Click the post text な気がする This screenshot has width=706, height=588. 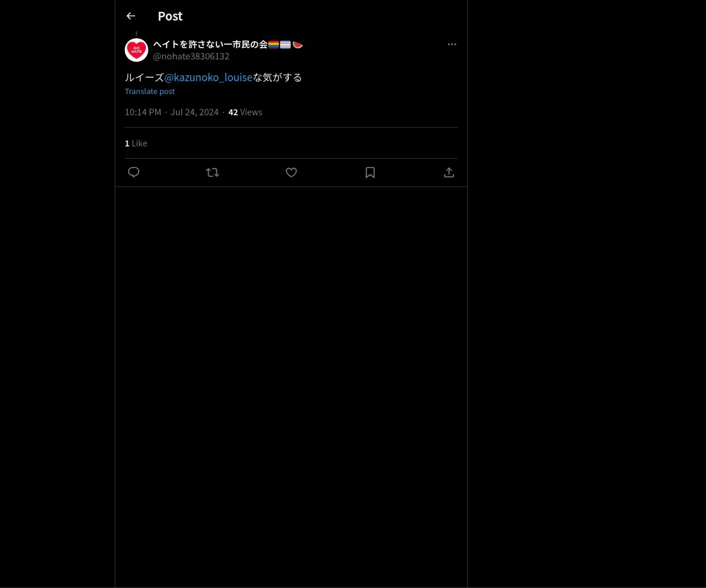coord(278,77)
